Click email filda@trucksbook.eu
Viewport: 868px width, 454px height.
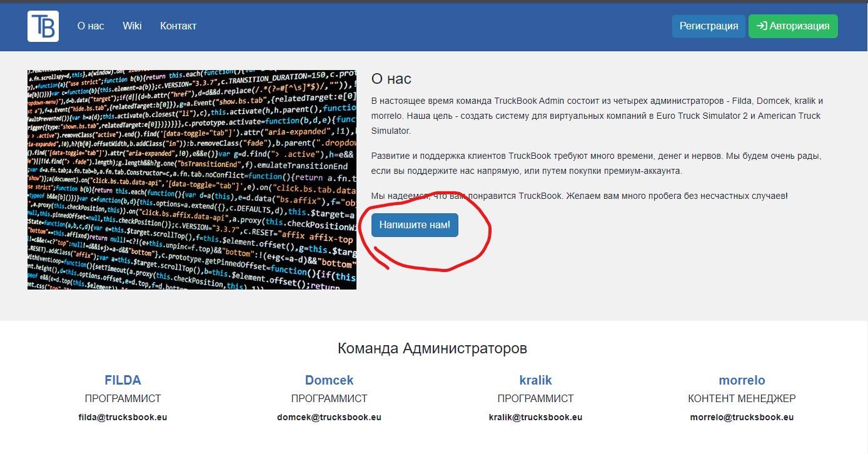[x=123, y=417]
